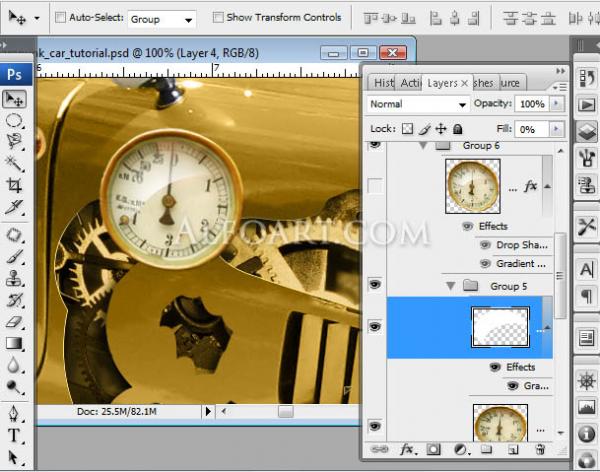The height and width of the screenshot is (472, 600).
Task: Pick the Clone Stamp tool
Action: tap(15, 278)
